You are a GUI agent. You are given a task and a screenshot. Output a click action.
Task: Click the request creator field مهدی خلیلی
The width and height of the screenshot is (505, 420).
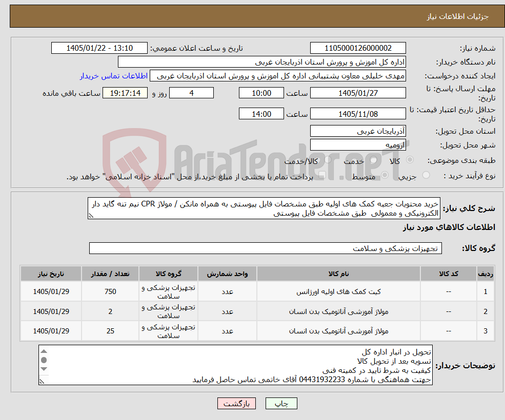tap(277, 76)
